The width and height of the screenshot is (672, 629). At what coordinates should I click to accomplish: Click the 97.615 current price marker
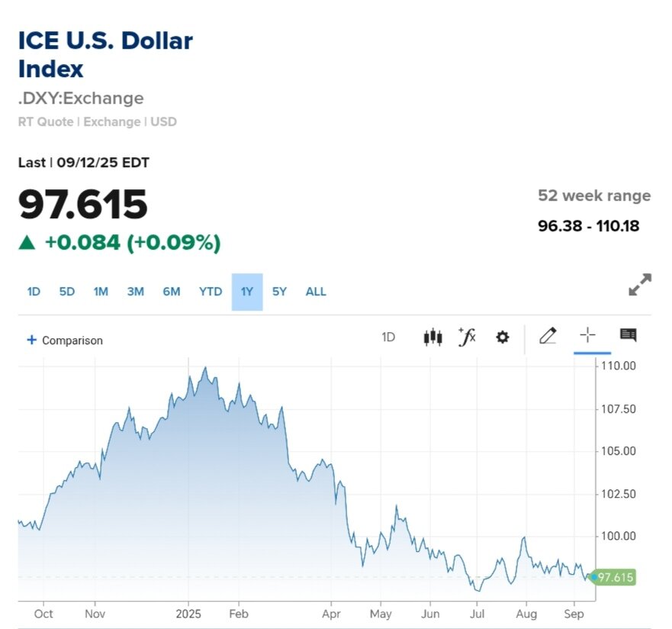pos(615,577)
